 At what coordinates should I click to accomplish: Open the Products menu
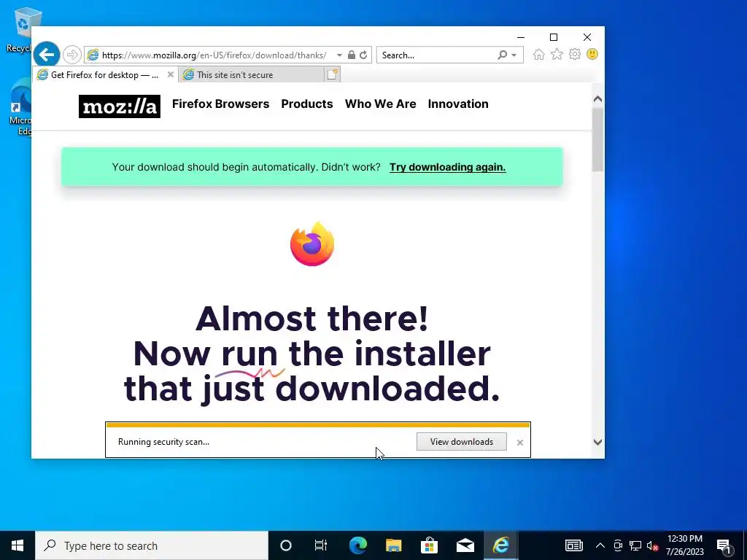(x=307, y=104)
